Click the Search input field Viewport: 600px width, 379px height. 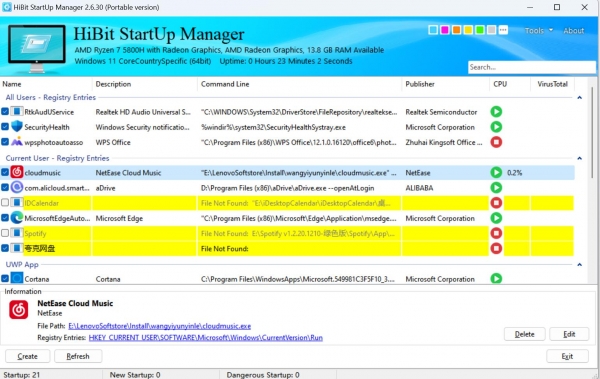532,67
